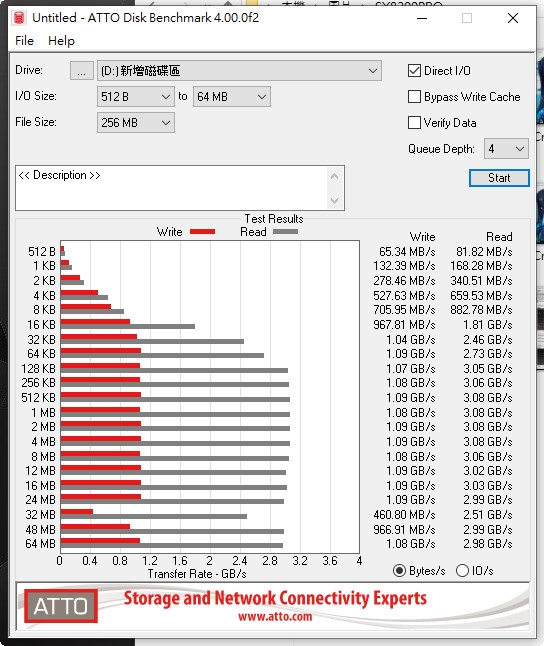Enable the Verify Data checkbox
The height and width of the screenshot is (646, 544).
pyautogui.click(x=414, y=122)
